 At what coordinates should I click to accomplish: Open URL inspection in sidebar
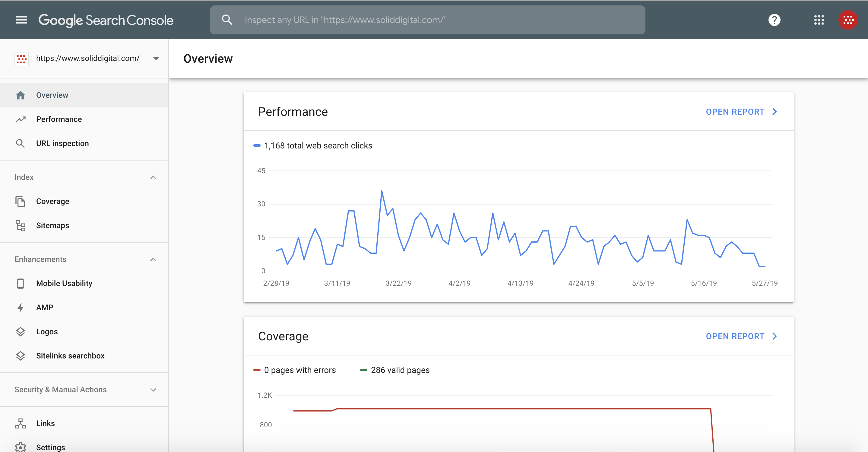point(84,144)
